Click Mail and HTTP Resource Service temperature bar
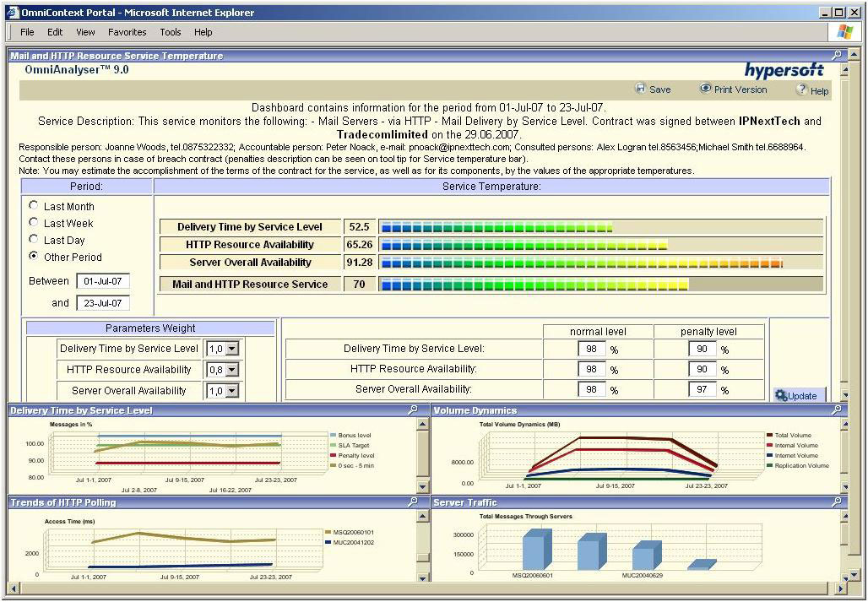Image resolution: width=868 pixels, height=602 pixels. click(x=600, y=285)
